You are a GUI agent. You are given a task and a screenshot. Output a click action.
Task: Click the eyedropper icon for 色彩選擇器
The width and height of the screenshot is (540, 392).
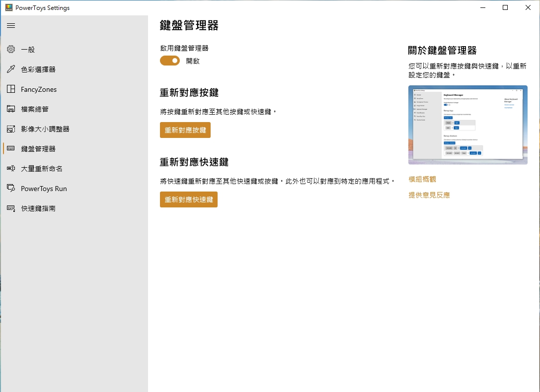[11, 69]
